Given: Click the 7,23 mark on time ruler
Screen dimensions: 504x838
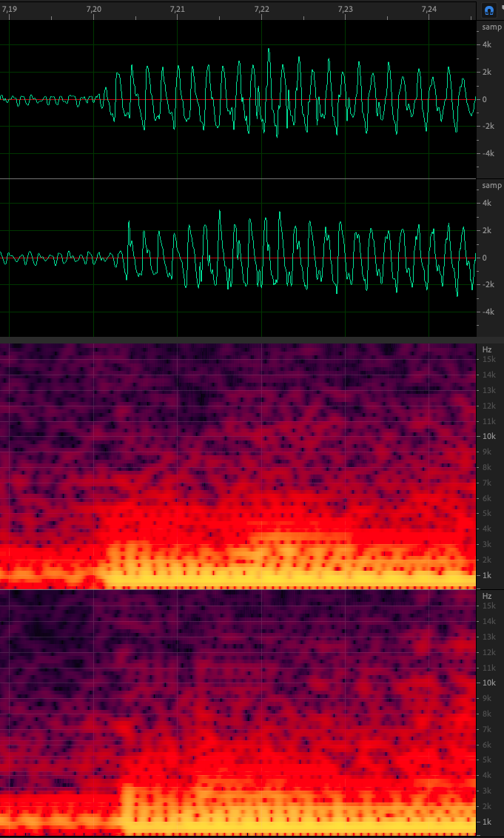Looking at the screenshot, I should (x=346, y=9).
